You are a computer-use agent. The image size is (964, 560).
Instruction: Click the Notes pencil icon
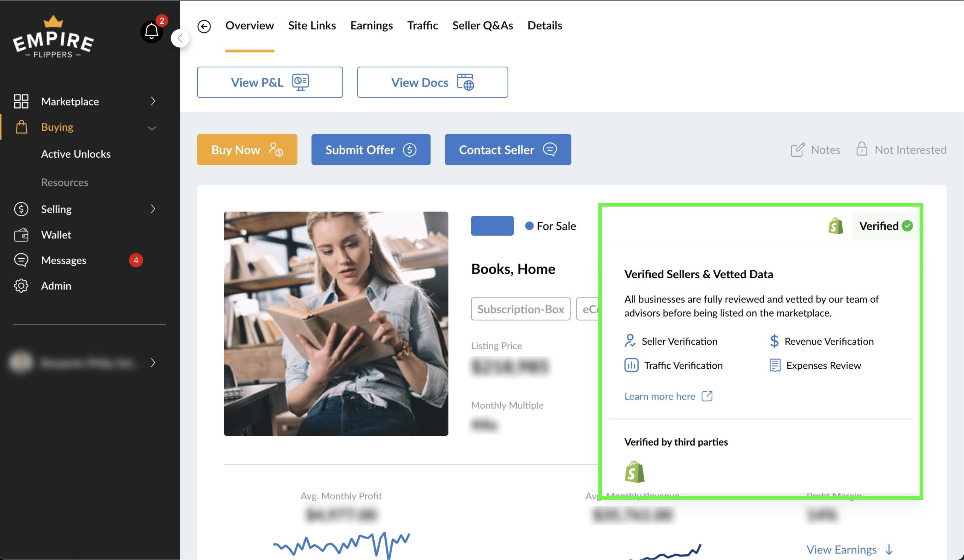[798, 150]
